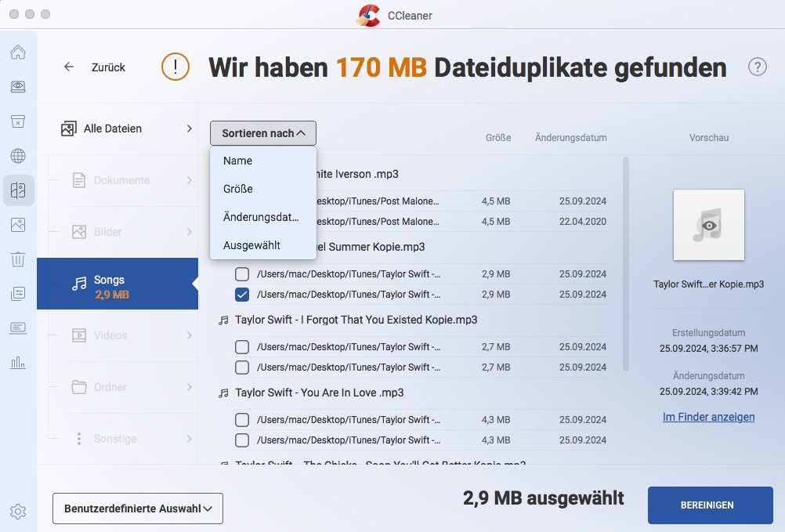This screenshot has height=532, width=785.
Task: Click the I Forgot That You Existed Kopie.mp3 title
Action: [x=356, y=320]
